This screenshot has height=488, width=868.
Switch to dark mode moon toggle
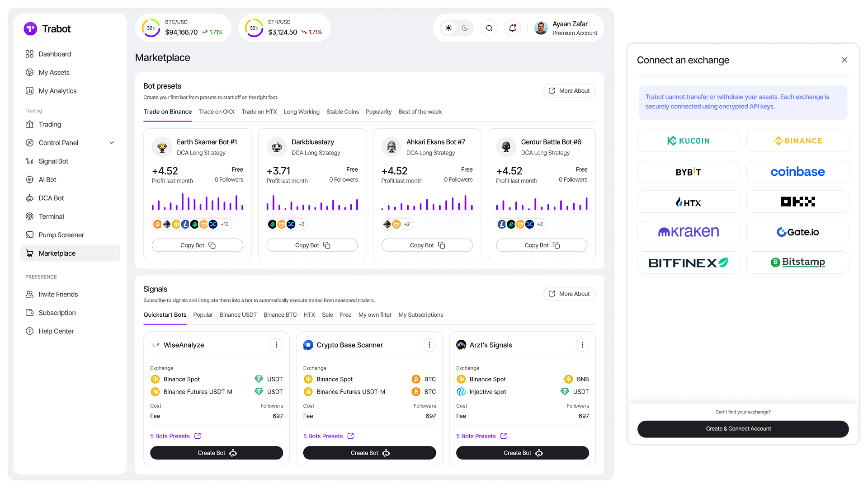click(x=465, y=28)
